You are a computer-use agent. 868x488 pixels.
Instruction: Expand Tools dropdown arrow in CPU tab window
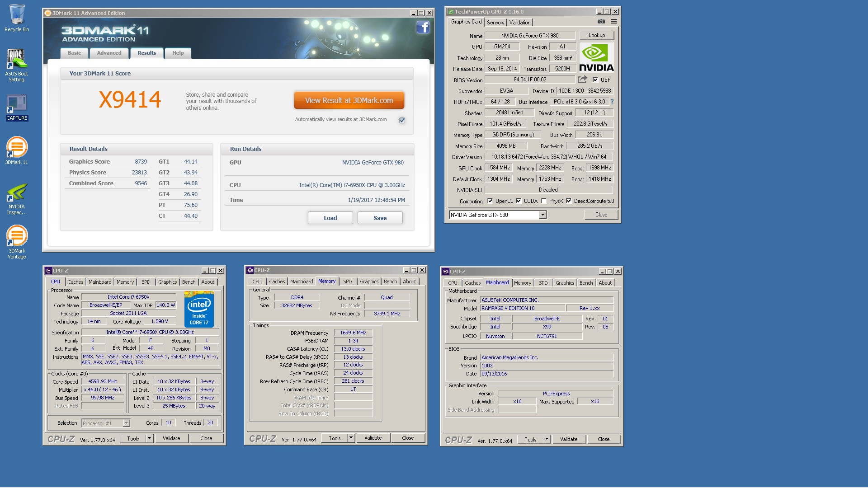pos(150,438)
